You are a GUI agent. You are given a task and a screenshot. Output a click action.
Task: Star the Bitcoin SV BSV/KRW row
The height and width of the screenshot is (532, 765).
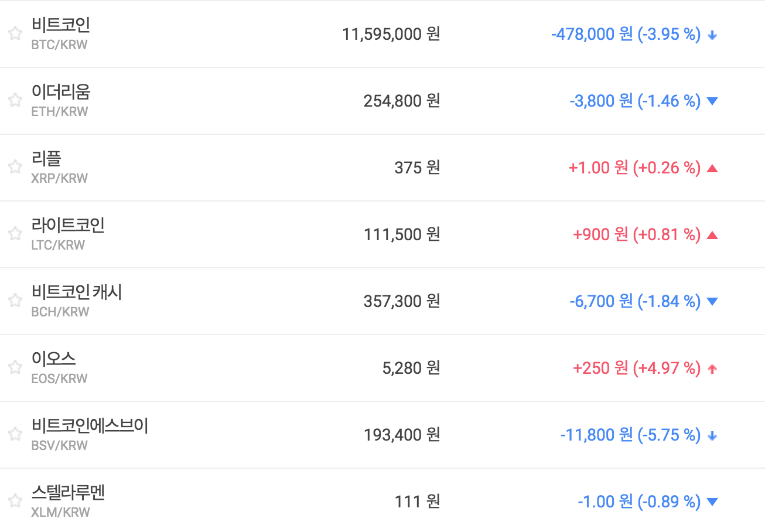click(x=15, y=434)
